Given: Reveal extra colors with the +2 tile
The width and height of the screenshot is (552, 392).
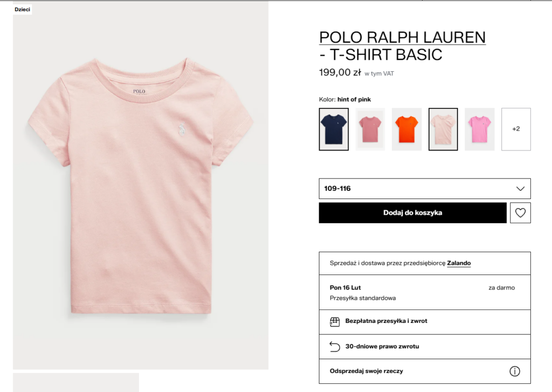Looking at the screenshot, I should pyautogui.click(x=515, y=128).
